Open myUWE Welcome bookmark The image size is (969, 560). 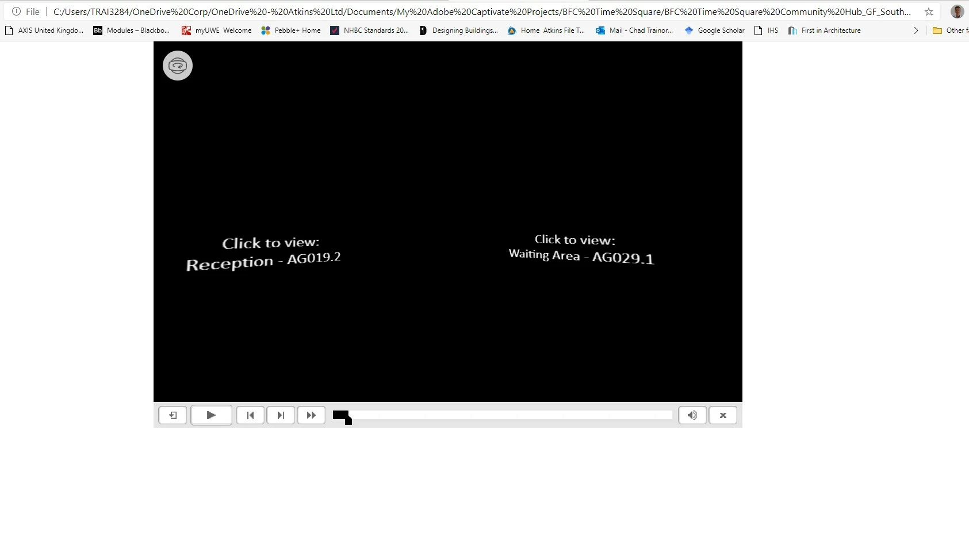pyautogui.click(x=217, y=30)
